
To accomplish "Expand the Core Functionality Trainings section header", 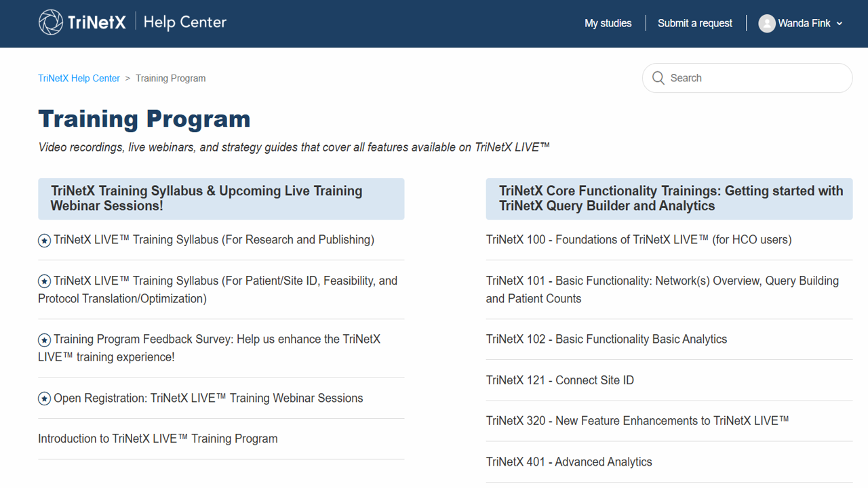I will click(x=669, y=199).
